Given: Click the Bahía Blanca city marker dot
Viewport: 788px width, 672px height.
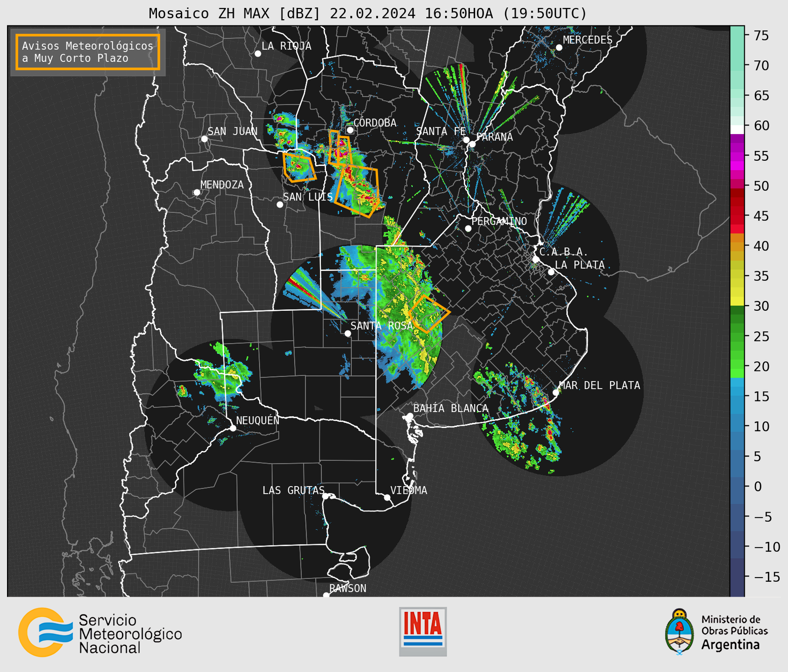Looking at the screenshot, I should click(410, 416).
